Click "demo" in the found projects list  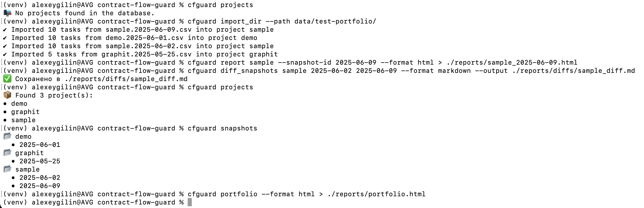point(19,104)
